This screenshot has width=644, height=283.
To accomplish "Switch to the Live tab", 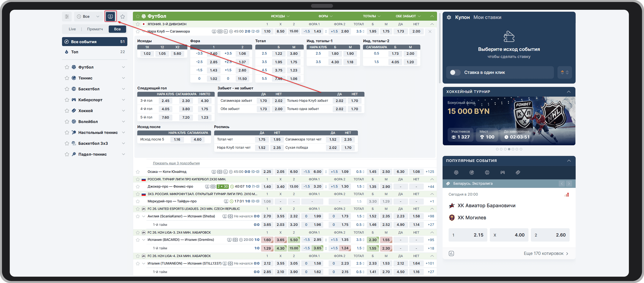I will [72, 29].
